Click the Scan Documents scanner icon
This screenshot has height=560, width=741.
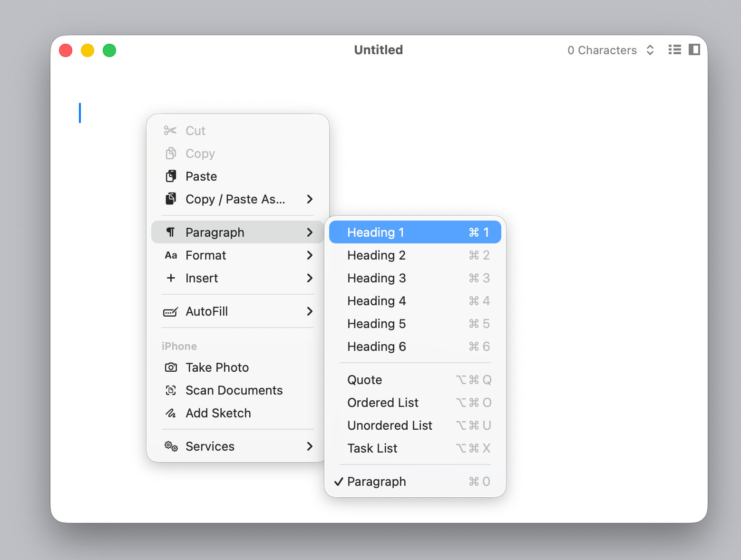(171, 390)
